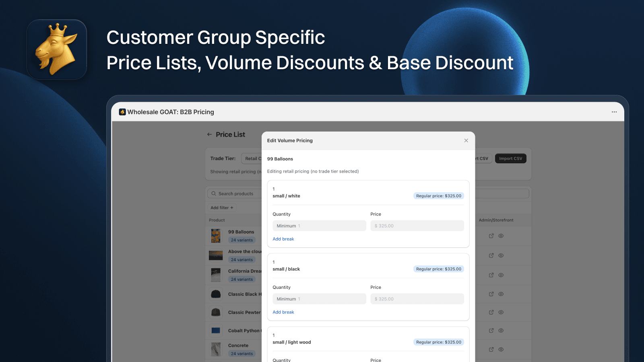This screenshot has height=362, width=644.
Task: Click Add break under small / black
Action: pyautogui.click(x=283, y=312)
